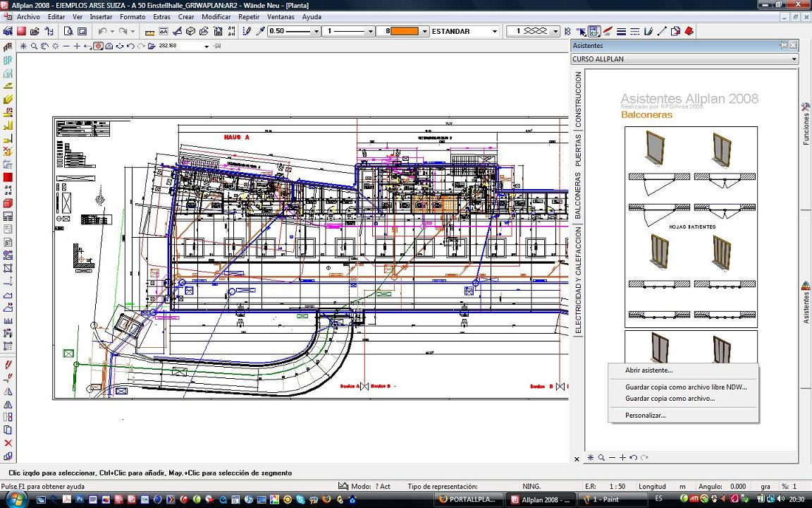Click the 3D cube icon in toolbar

point(190,31)
